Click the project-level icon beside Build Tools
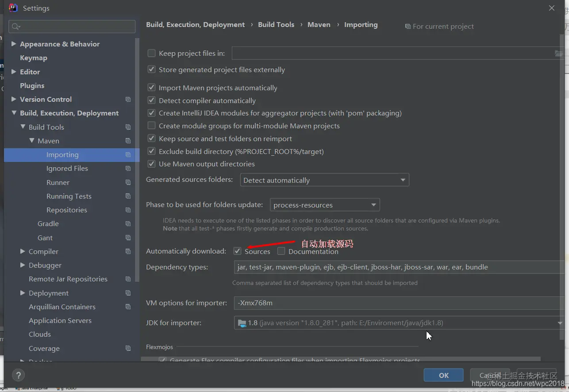 point(128,127)
